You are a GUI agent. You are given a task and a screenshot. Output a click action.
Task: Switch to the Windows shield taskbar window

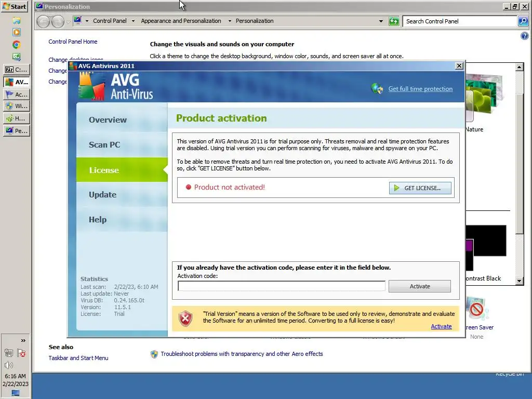coord(16,106)
